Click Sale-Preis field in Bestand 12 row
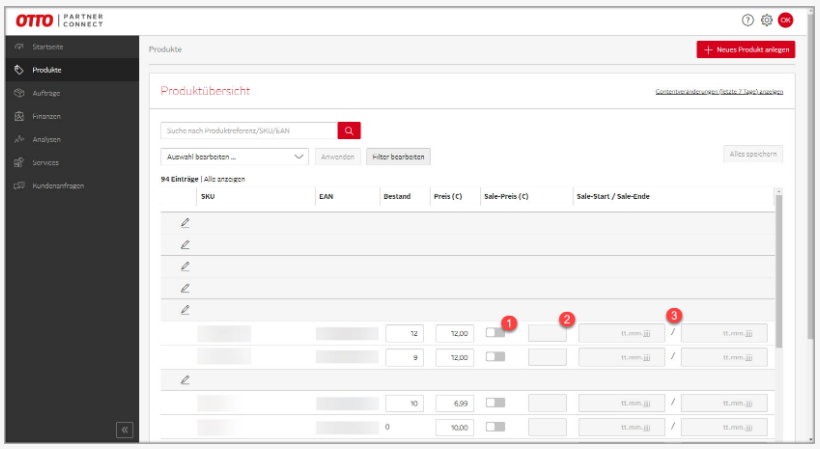This screenshot has height=449, width=820. coord(548,333)
